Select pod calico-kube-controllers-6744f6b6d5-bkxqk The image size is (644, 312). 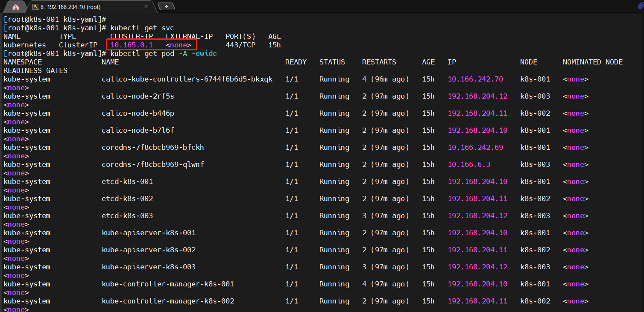pos(187,79)
